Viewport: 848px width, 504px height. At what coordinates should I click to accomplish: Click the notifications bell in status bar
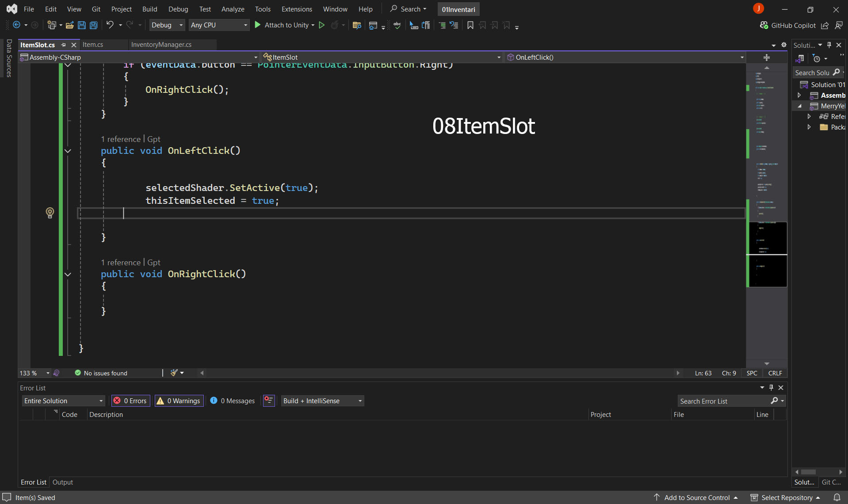[837, 497]
